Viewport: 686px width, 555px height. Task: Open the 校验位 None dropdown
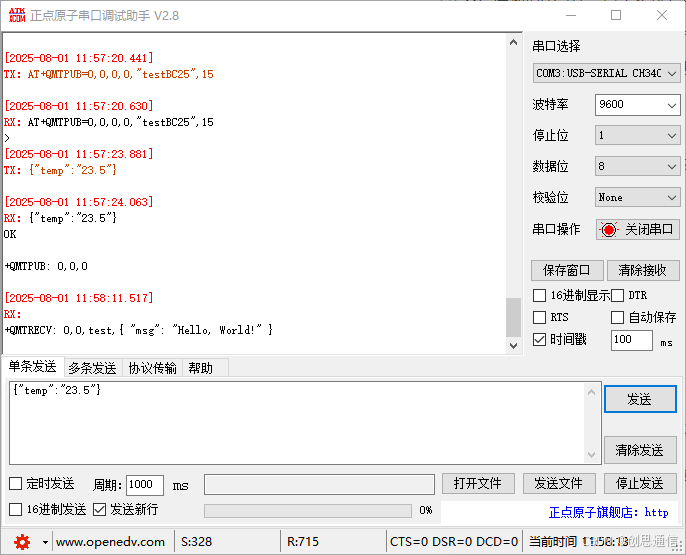tap(637, 198)
